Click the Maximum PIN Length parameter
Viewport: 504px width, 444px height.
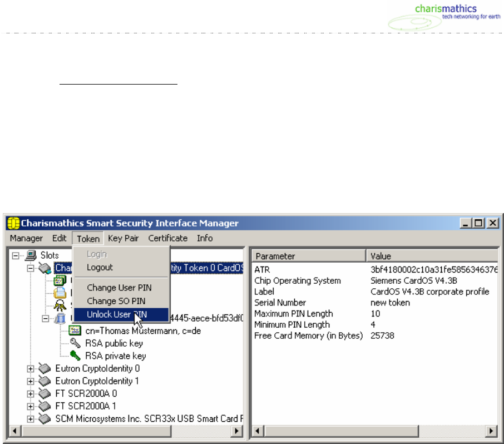point(294,313)
